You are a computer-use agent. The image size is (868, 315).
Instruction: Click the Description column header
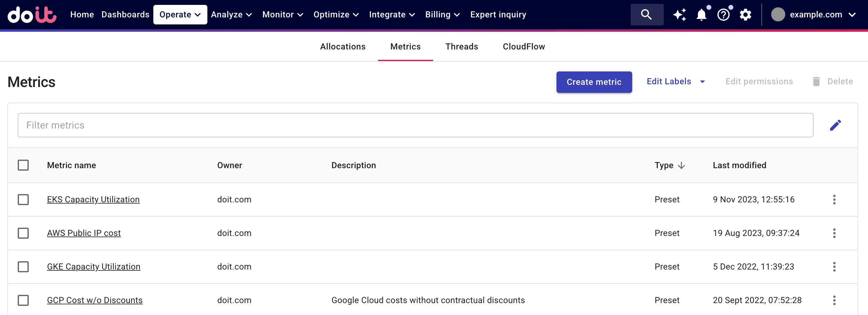tap(353, 165)
